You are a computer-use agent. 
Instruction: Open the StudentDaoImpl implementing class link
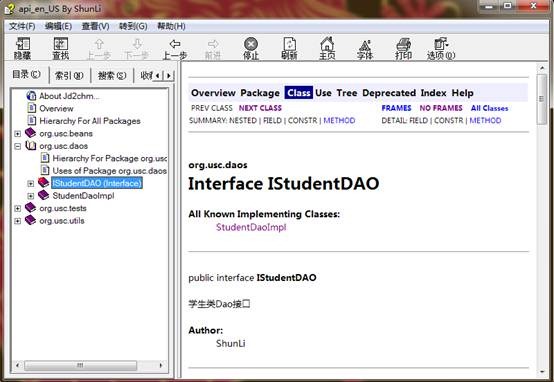point(251,227)
